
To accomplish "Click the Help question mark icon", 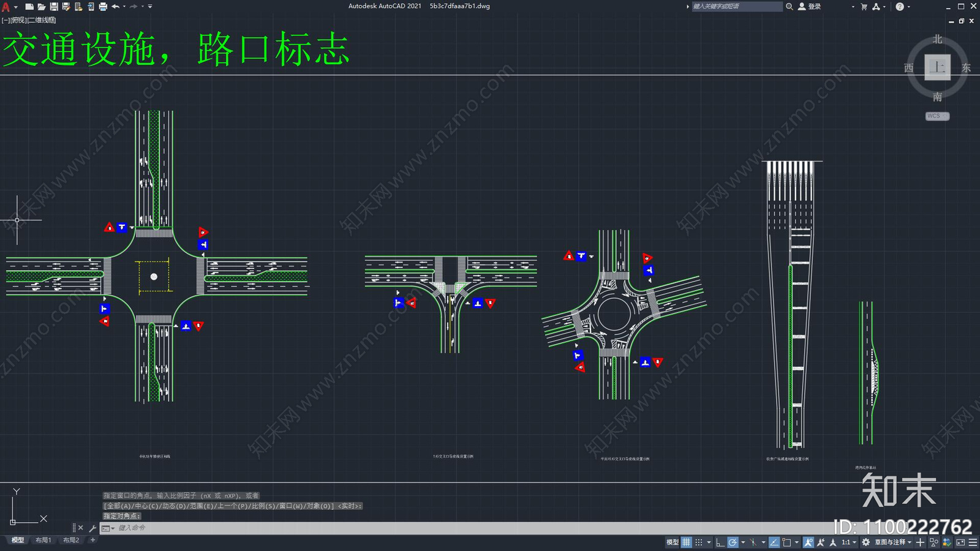I will point(900,7).
